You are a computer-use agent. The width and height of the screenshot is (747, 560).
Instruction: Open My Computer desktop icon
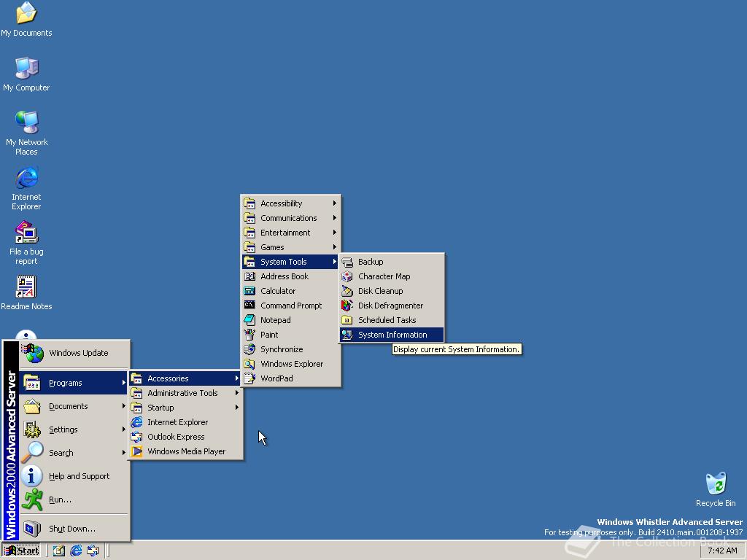click(x=26, y=74)
